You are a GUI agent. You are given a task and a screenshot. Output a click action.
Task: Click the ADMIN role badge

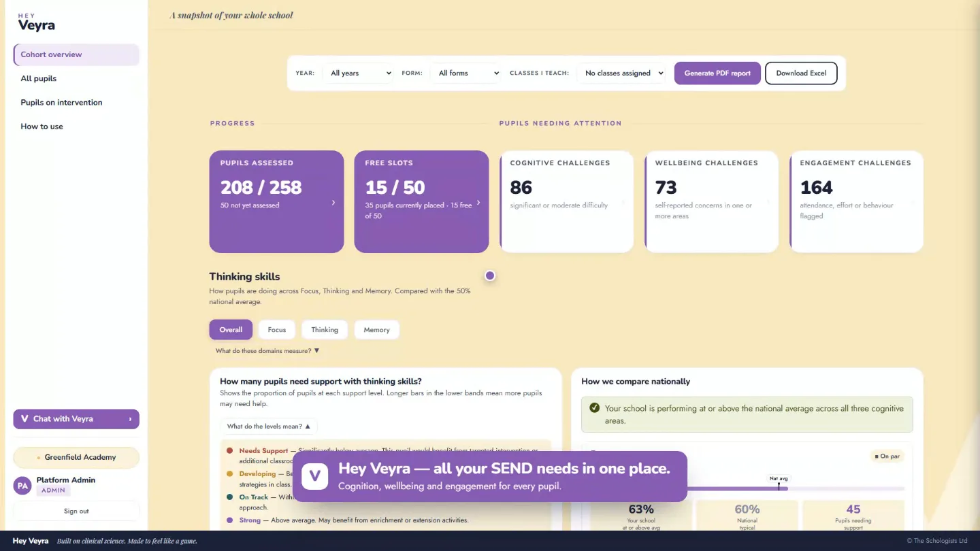coord(53,490)
